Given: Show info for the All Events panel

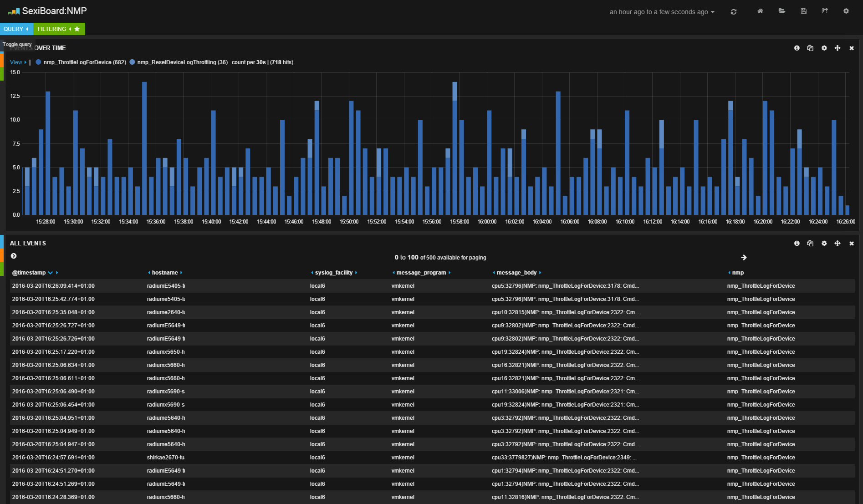Looking at the screenshot, I should [x=797, y=244].
